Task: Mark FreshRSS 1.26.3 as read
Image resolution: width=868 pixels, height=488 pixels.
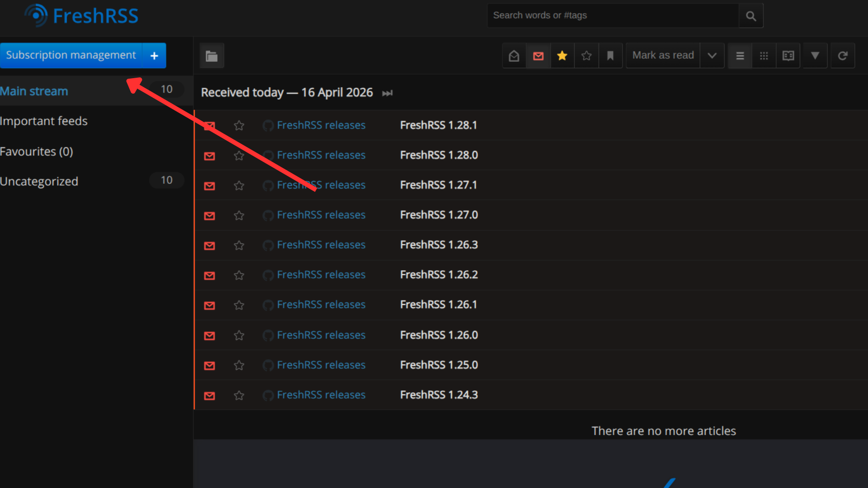Action: pyautogui.click(x=209, y=245)
